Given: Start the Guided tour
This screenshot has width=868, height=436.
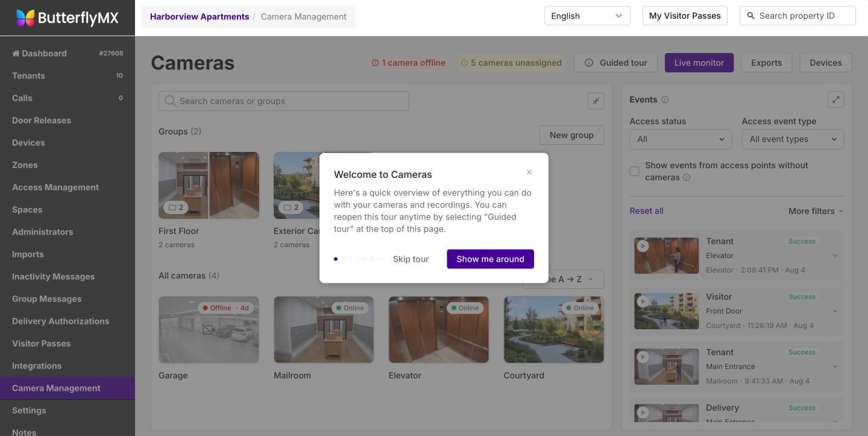Looking at the screenshot, I should (x=616, y=63).
